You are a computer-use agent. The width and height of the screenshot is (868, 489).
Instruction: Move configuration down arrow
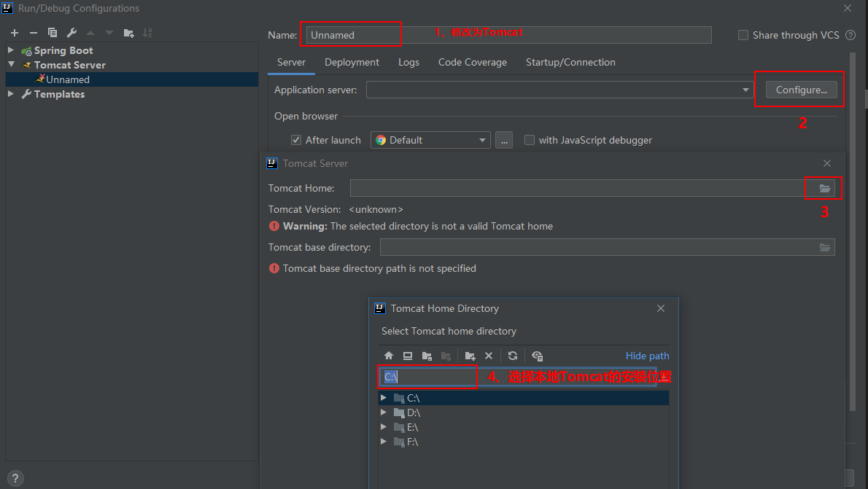pyautogui.click(x=109, y=33)
